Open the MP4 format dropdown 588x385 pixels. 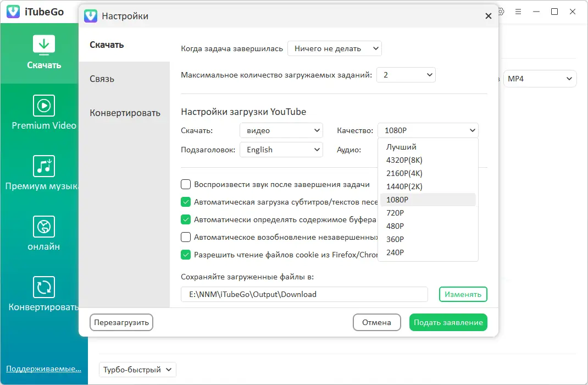pyautogui.click(x=540, y=79)
